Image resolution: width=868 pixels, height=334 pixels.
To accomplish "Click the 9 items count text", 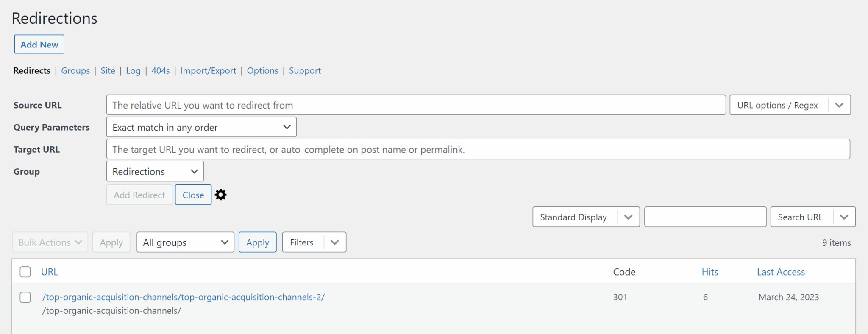I will (x=837, y=242).
